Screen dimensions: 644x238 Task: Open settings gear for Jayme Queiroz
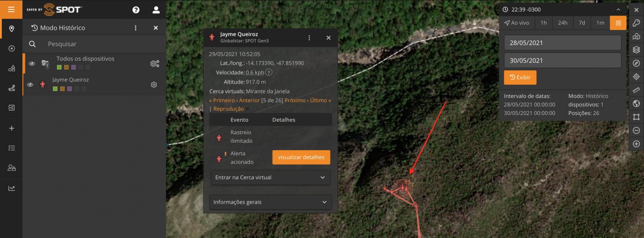coord(154,85)
